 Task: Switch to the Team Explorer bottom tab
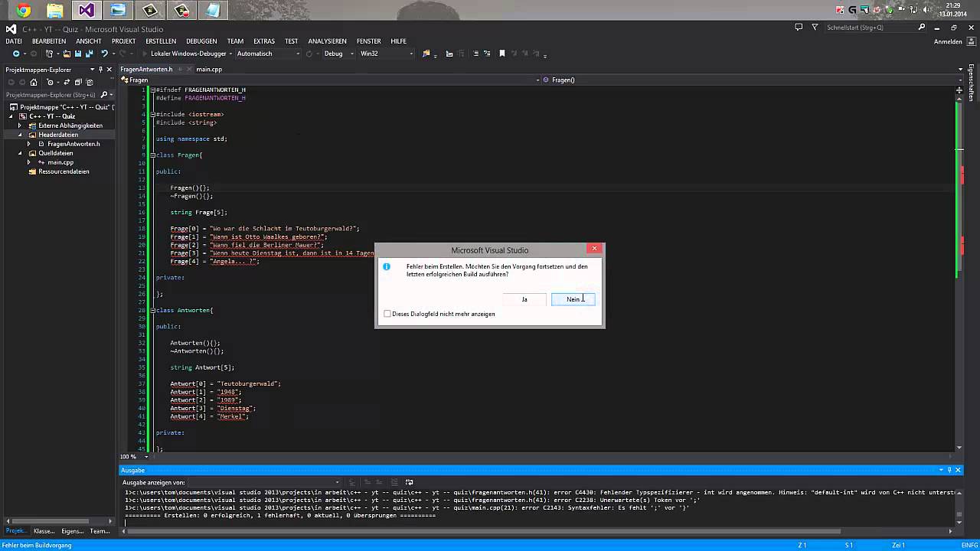pos(100,530)
